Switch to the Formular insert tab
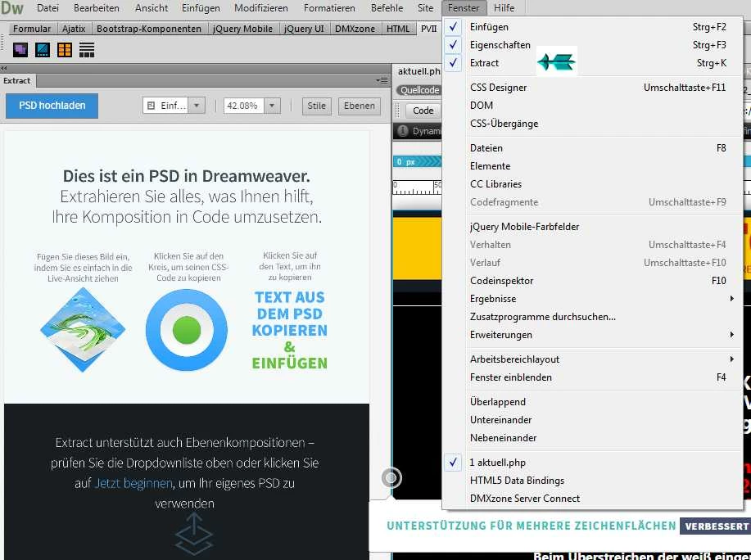This screenshot has width=751, height=560. tap(32, 29)
